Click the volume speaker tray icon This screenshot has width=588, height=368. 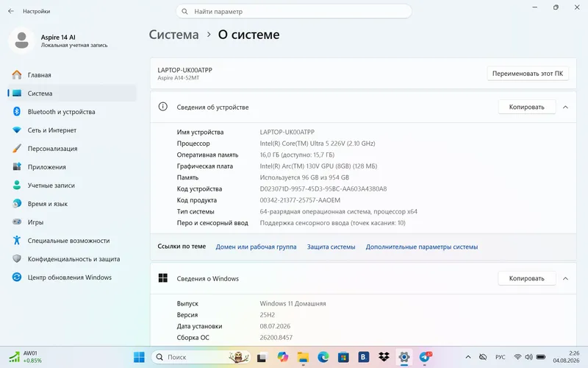click(x=528, y=357)
